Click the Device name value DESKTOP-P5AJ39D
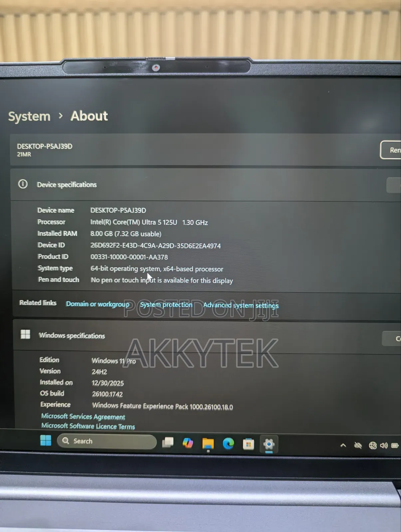 tap(118, 210)
